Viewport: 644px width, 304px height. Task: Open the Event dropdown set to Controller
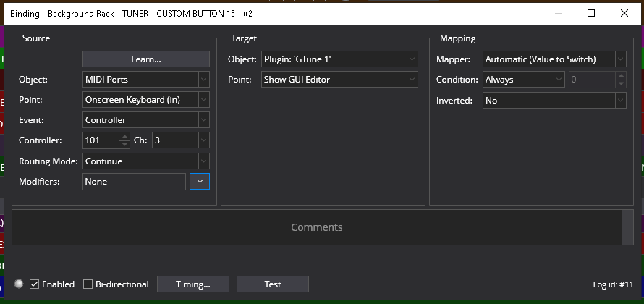[x=145, y=119]
